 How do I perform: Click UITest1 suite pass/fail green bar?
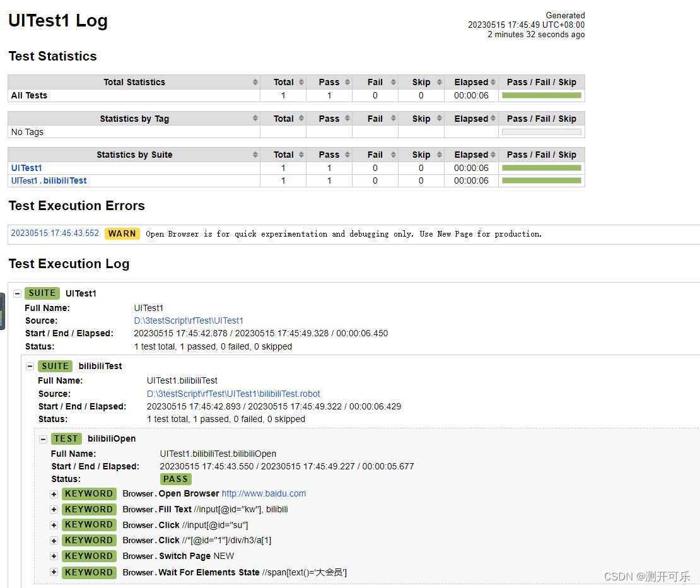tap(542, 168)
